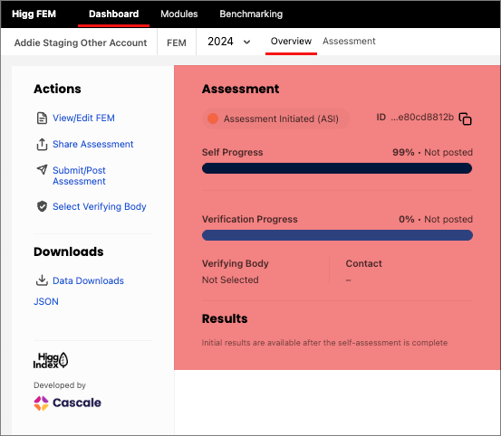
Task: Click the Higg Index logo
Action: (x=51, y=360)
